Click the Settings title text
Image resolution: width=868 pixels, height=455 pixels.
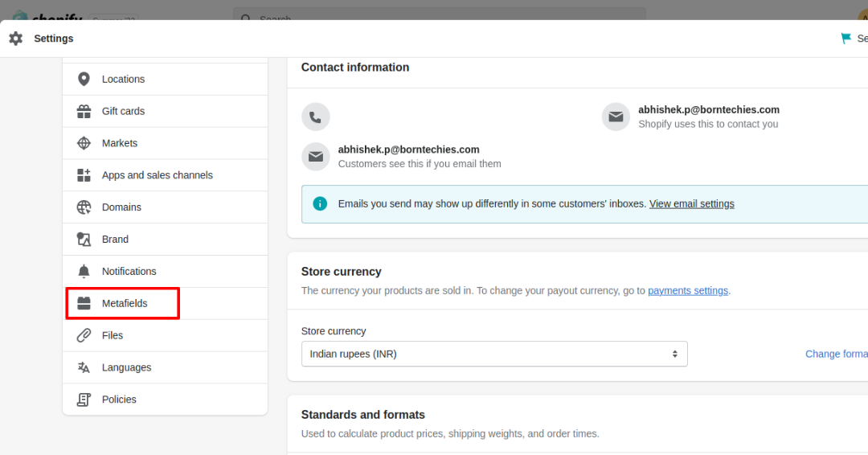(54, 39)
